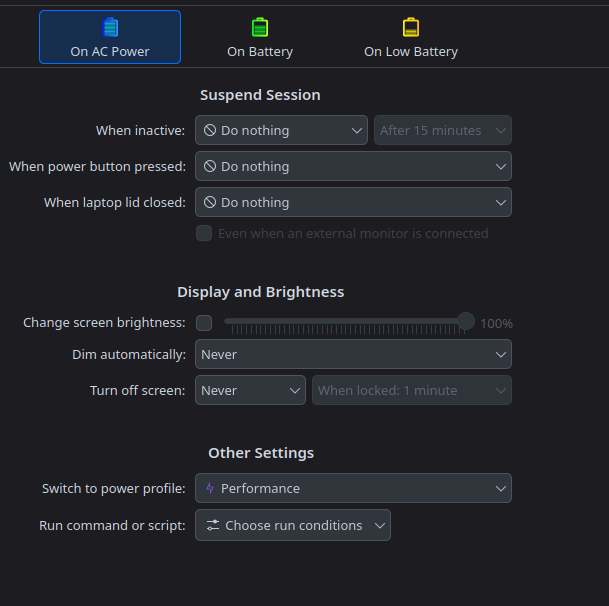This screenshot has height=606, width=609.
Task: Open the When laptop lid closed dropdown
Action: click(x=353, y=202)
